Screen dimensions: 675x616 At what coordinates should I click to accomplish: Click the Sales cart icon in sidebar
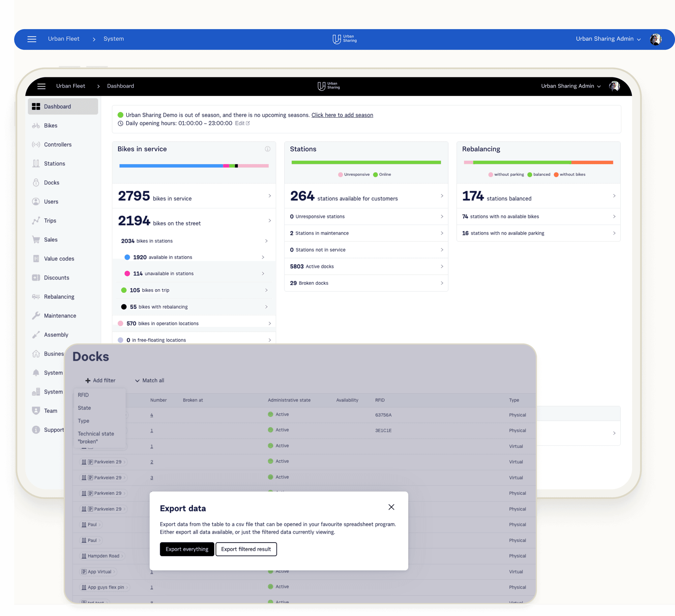coord(36,240)
